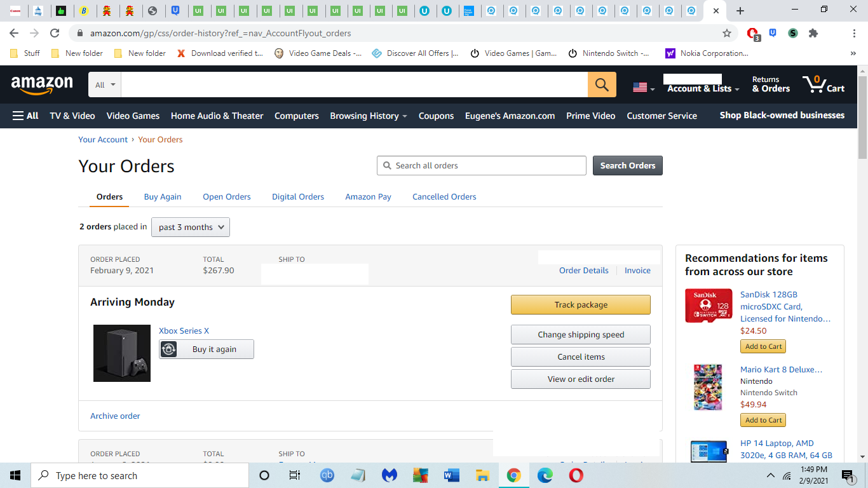Screen dimensions: 868x488
Task: Open the past 3 months filter dropdown
Action: [x=191, y=227]
